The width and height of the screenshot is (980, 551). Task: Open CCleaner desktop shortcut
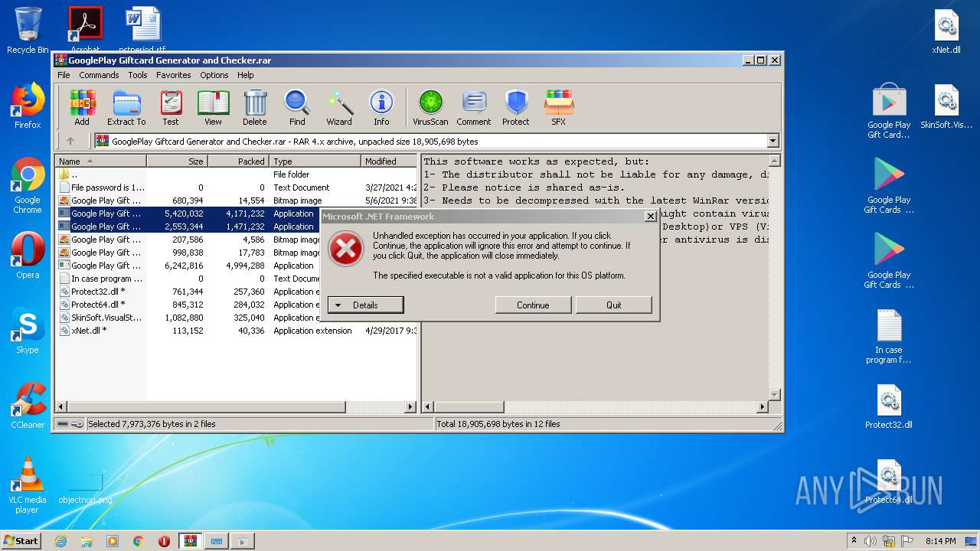28,406
